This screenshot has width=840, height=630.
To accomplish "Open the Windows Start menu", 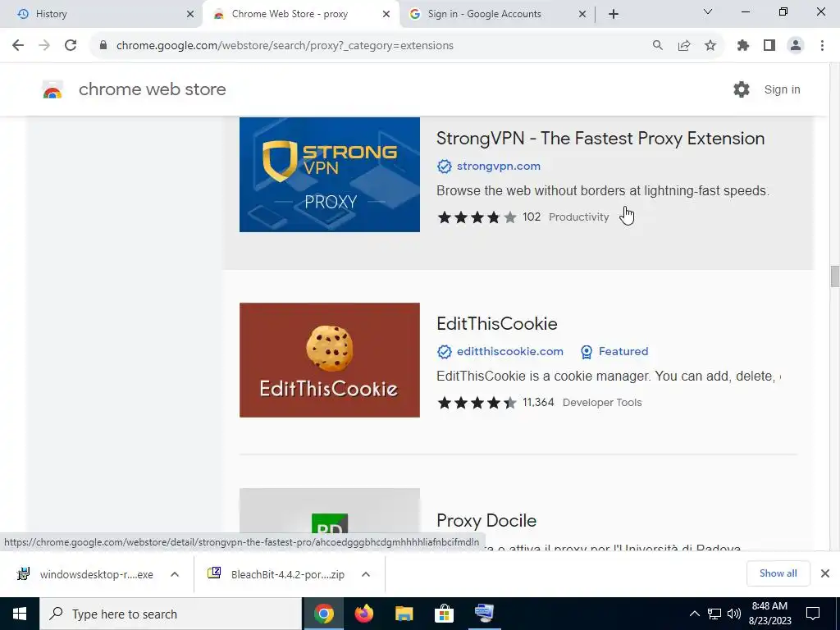I will click(20, 614).
